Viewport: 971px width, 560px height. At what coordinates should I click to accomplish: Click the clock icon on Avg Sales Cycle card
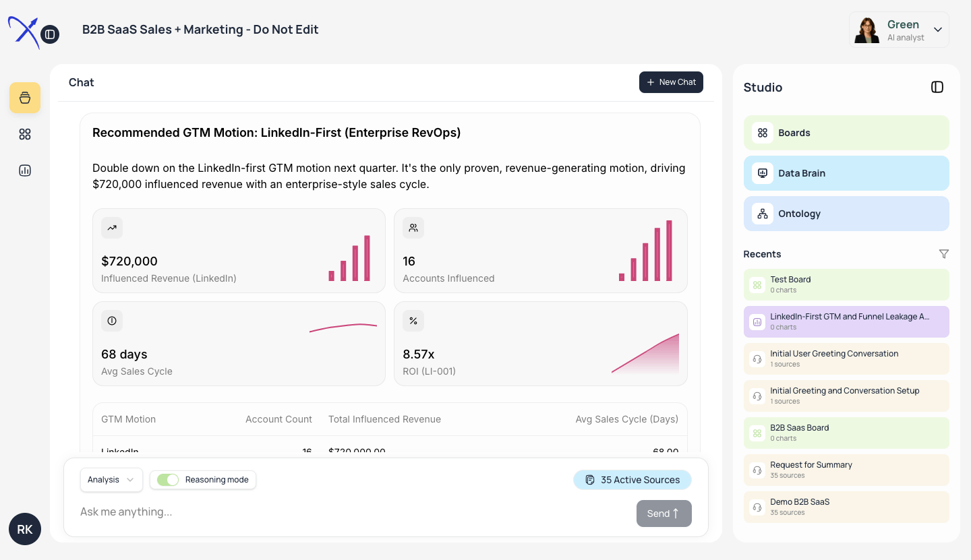point(112,321)
